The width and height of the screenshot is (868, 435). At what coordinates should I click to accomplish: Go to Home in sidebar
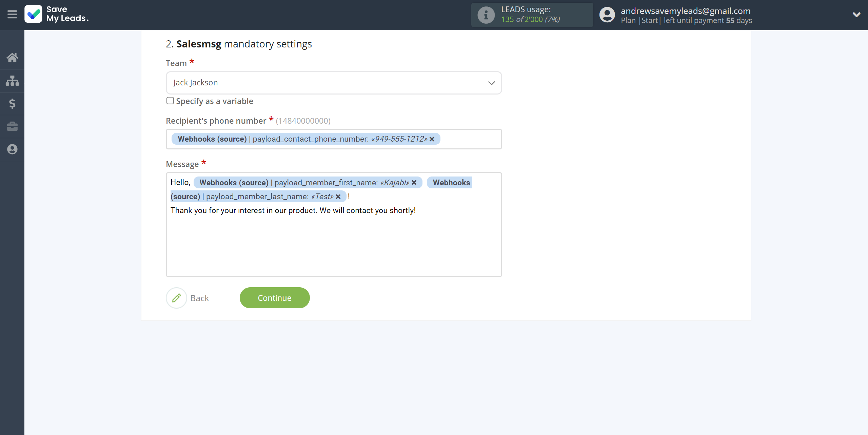coord(12,58)
